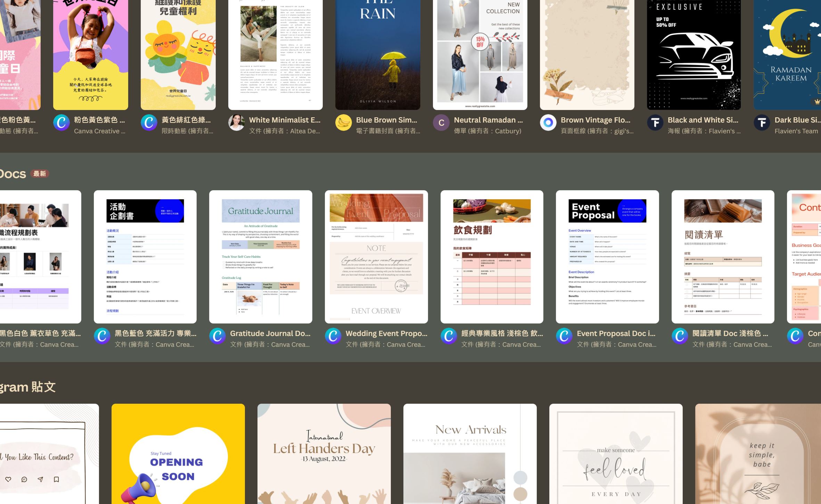Click the Flavien's Team icon on Black and White template

655,125
